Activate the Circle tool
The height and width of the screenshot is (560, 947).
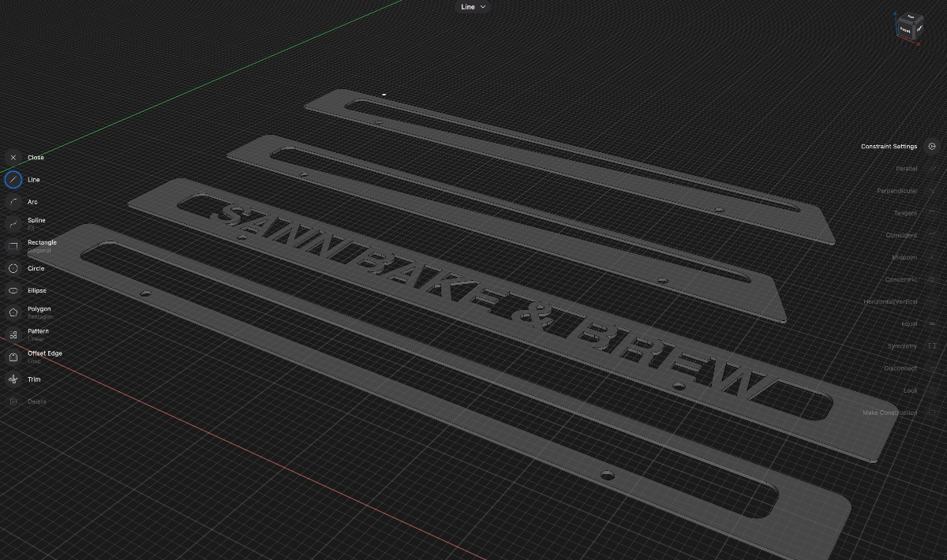point(13,268)
